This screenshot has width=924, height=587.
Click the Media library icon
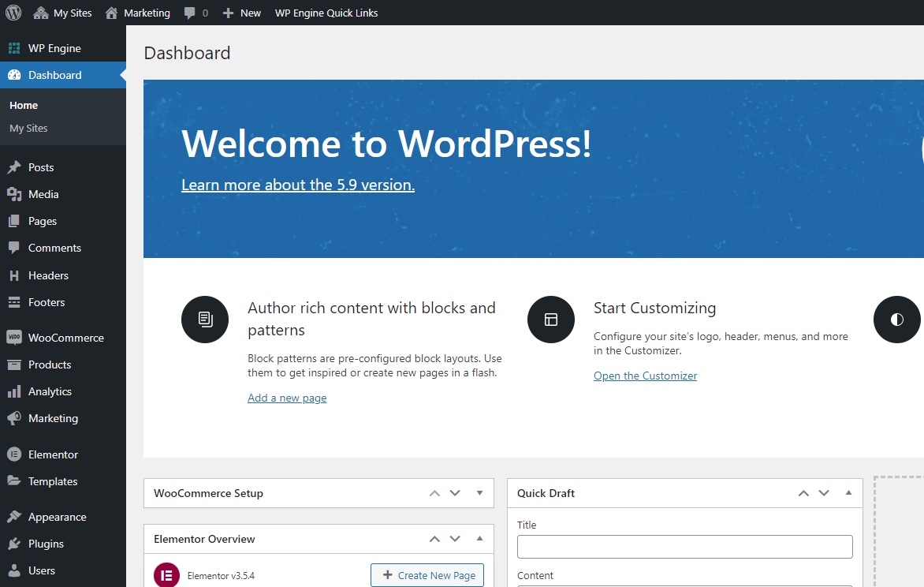(x=14, y=194)
